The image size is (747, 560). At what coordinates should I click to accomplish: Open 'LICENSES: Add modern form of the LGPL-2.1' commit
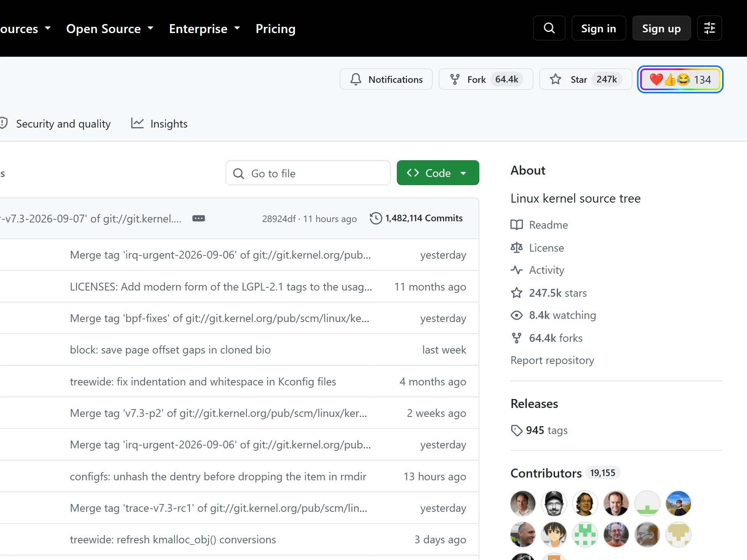(x=221, y=287)
